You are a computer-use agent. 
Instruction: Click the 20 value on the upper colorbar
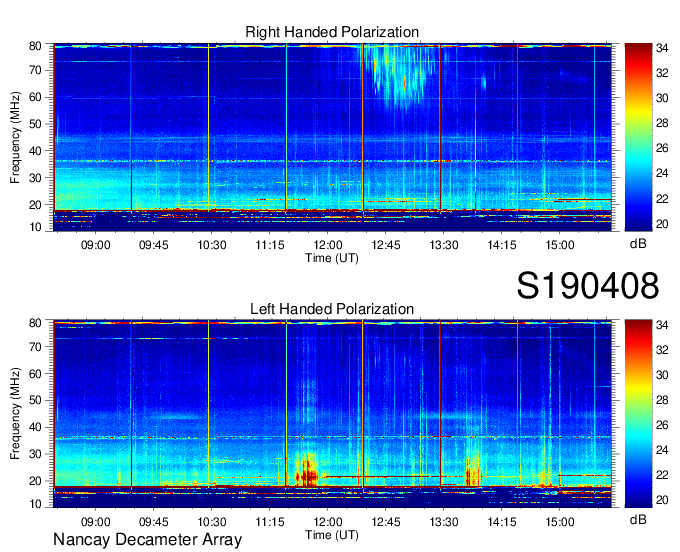(662, 224)
